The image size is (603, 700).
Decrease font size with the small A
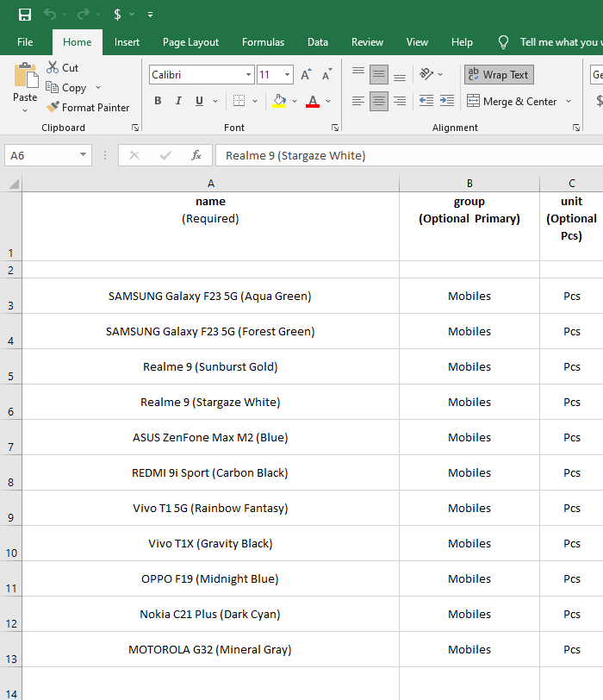click(x=327, y=74)
